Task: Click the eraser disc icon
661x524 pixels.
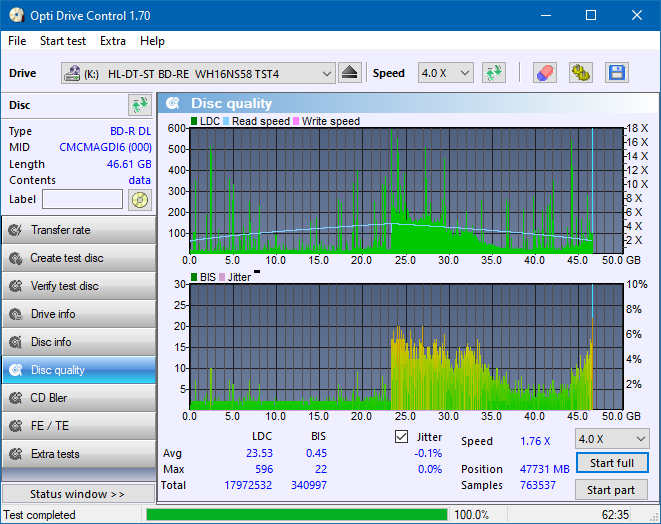Action: pyautogui.click(x=545, y=73)
